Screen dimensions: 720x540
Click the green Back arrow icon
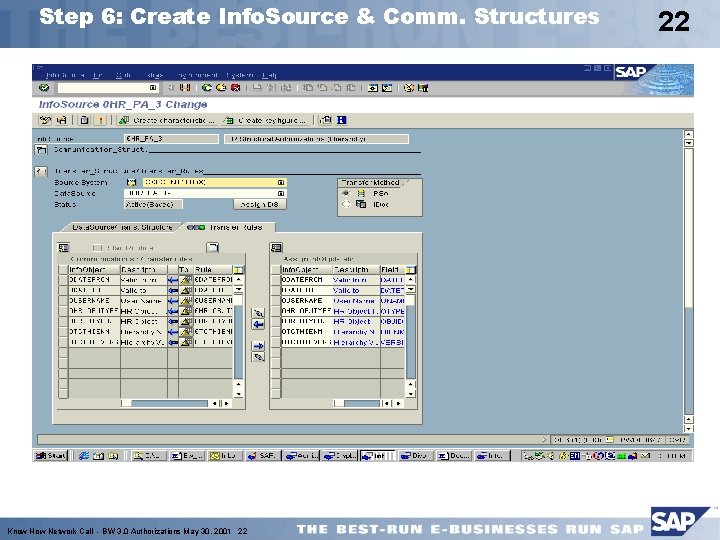tap(207, 87)
